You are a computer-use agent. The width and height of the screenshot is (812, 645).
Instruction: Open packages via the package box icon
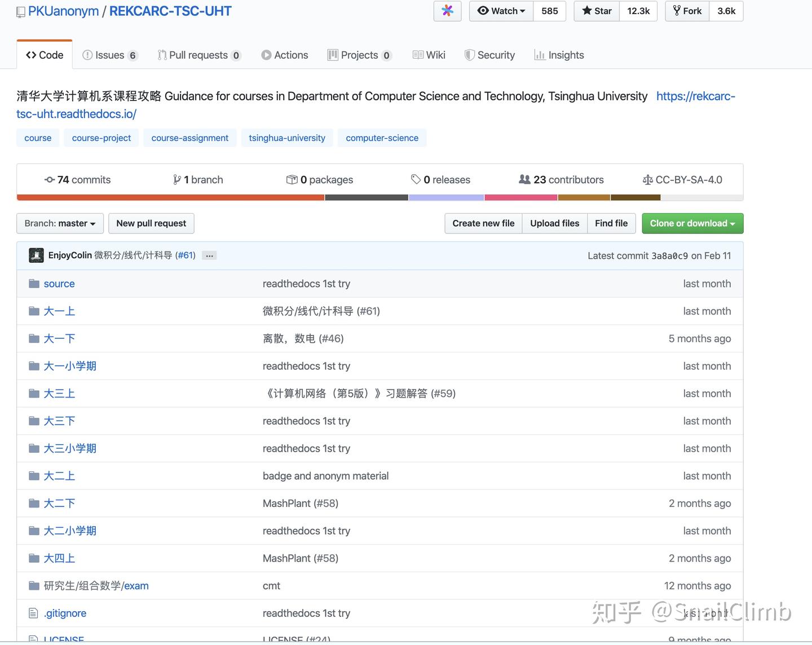click(x=293, y=179)
